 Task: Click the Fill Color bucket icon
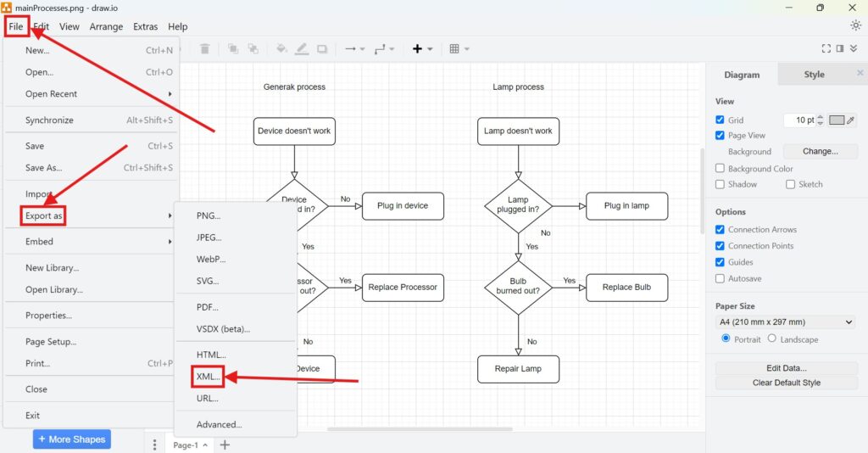(281, 49)
